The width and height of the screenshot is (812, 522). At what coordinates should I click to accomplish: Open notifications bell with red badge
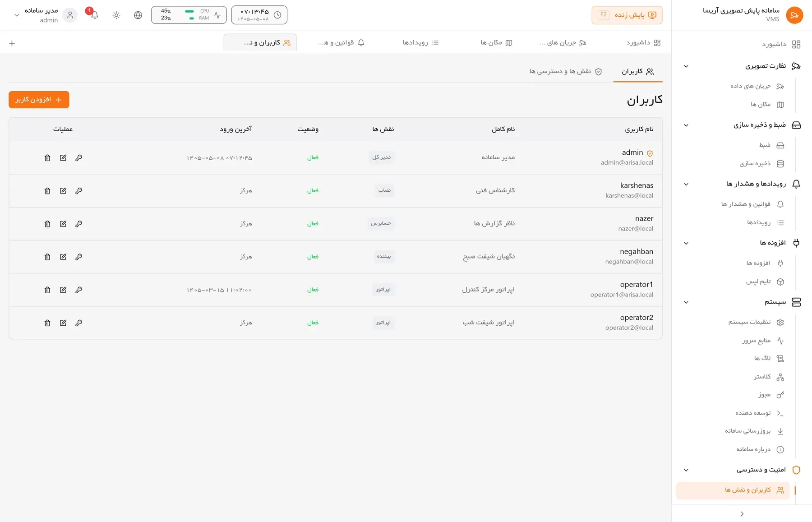(94, 15)
